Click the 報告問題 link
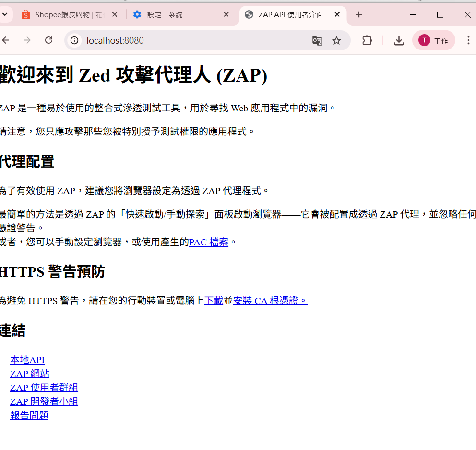The height and width of the screenshot is (450, 476). coord(29,415)
